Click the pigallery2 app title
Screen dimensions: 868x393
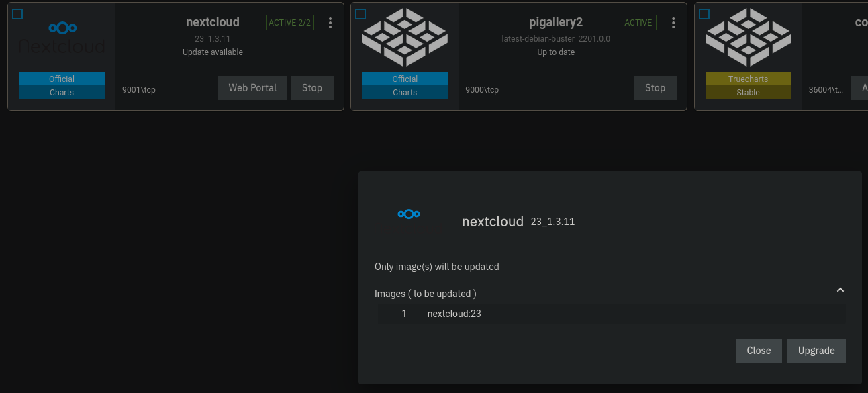point(556,22)
